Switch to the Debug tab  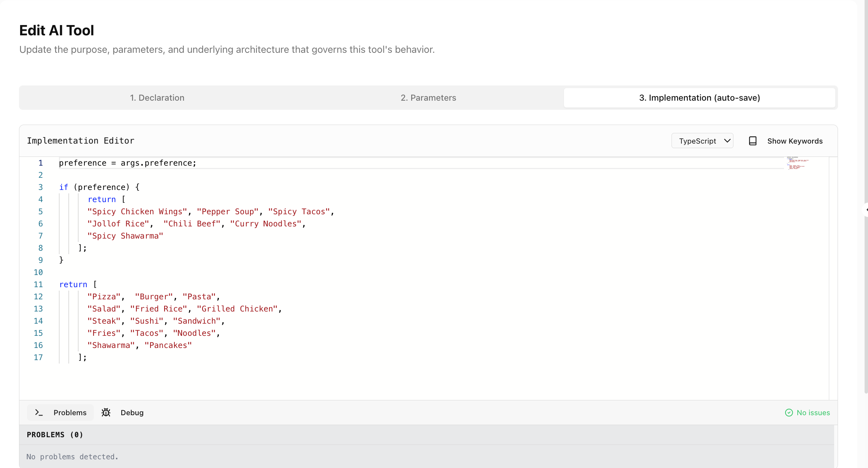122,413
